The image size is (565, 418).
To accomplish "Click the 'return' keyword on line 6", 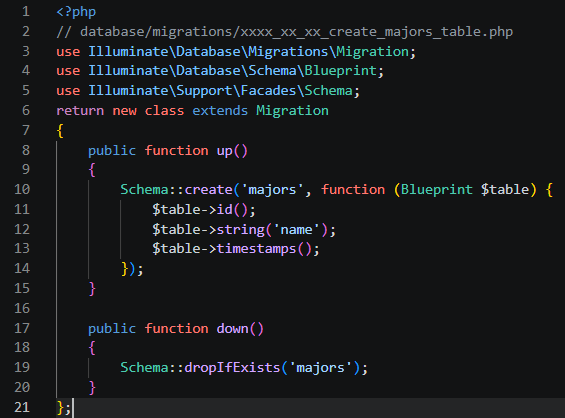I will click(x=80, y=111).
